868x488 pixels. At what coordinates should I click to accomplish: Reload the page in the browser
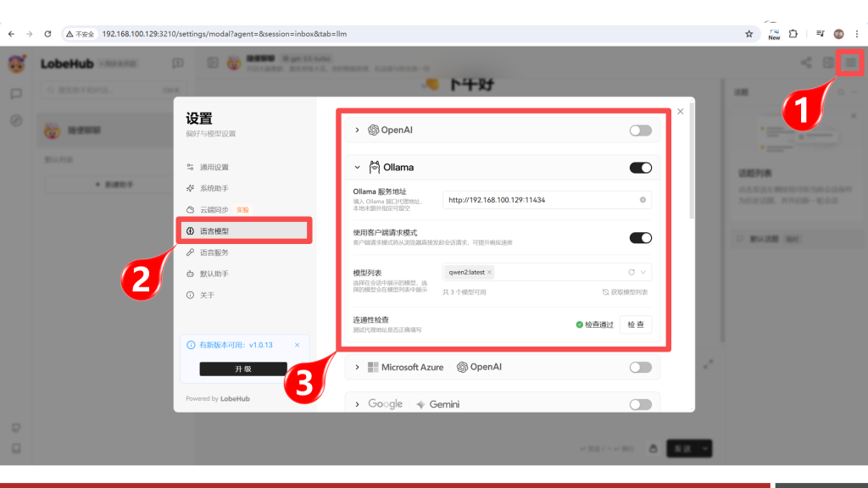pyautogui.click(x=50, y=34)
